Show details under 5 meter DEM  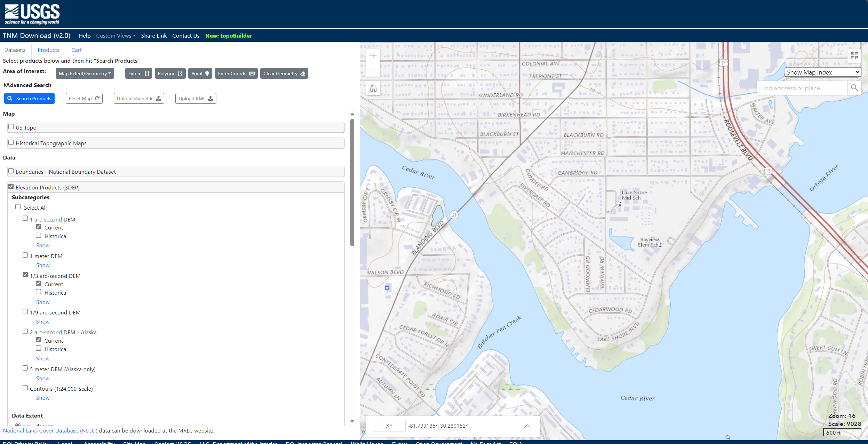(43, 379)
